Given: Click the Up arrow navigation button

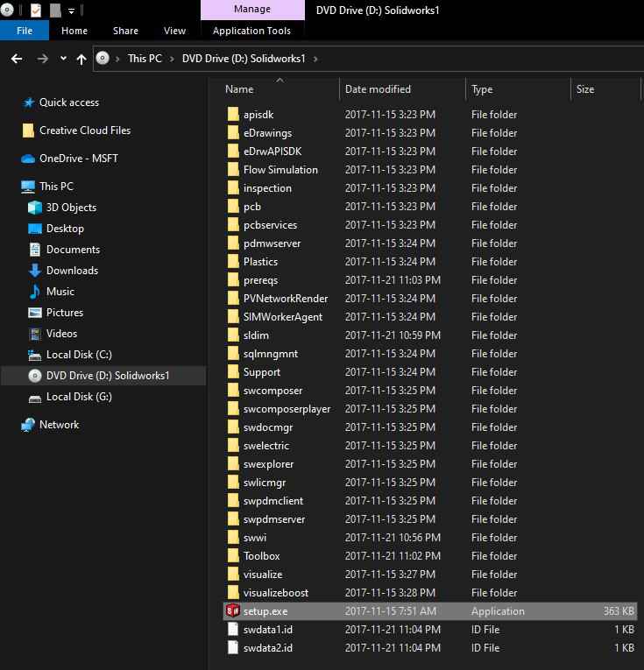Looking at the screenshot, I should (81, 59).
